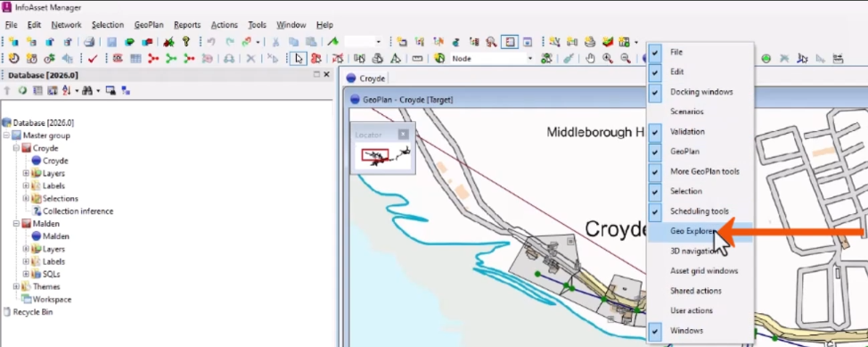Screen dimensions: 868x347
Task: Enable the Geo Explorer toolbar
Action: tap(700, 231)
